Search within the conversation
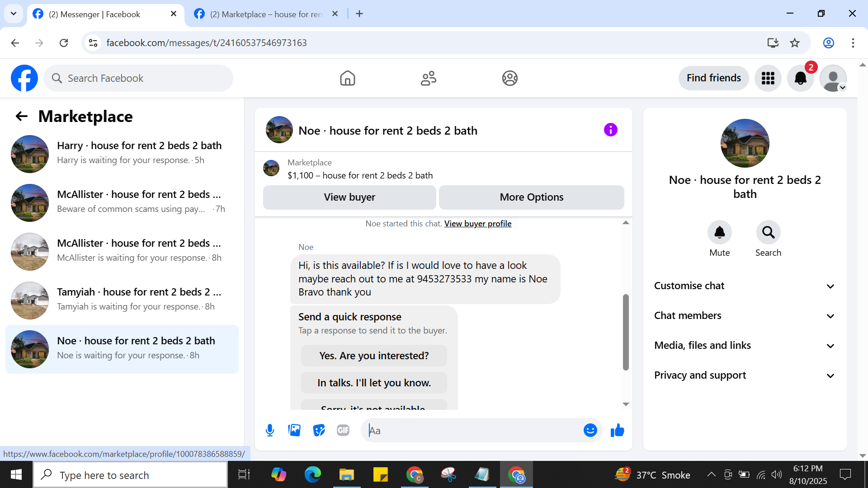This screenshot has width=868, height=488. point(768,233)
